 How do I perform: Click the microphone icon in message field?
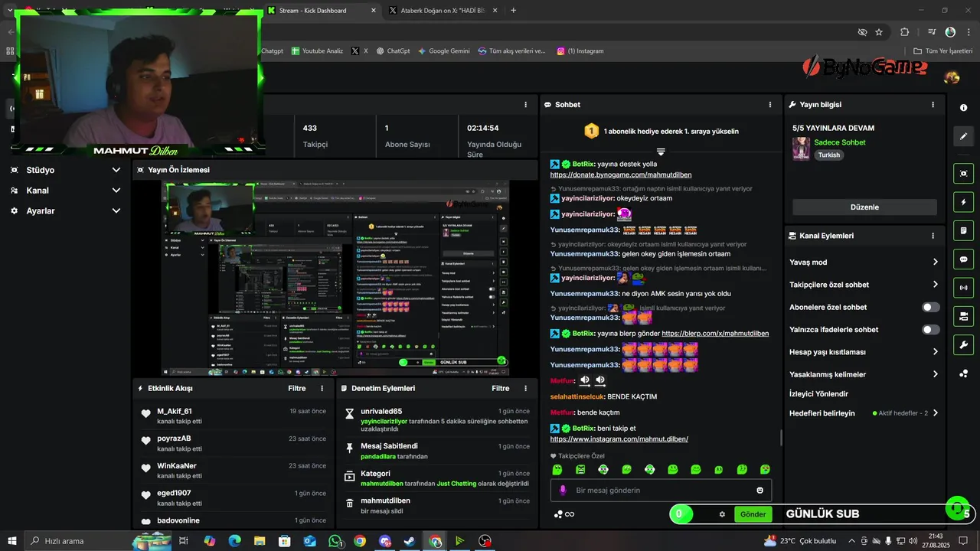pyautogui.click(x=563, y=491)
